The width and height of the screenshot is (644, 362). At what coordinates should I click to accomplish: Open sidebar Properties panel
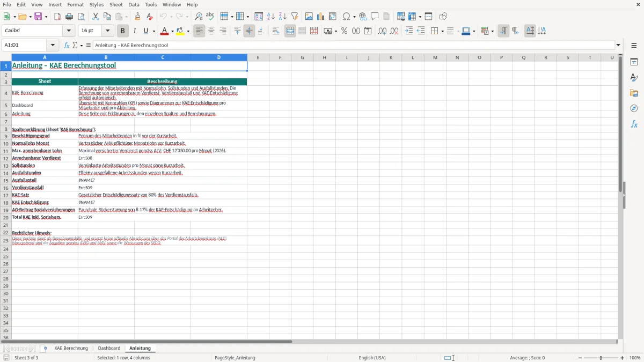click(x=634, y=62)
